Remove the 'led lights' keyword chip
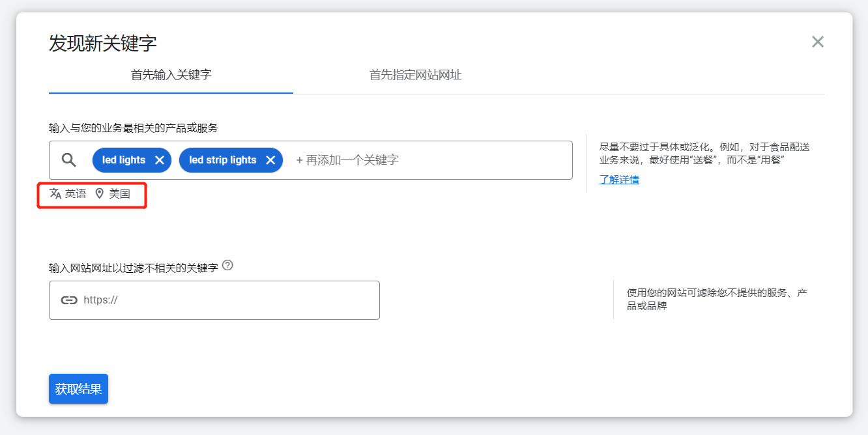Viewport: 868px width, 435px height. click(x=160, y=160)
